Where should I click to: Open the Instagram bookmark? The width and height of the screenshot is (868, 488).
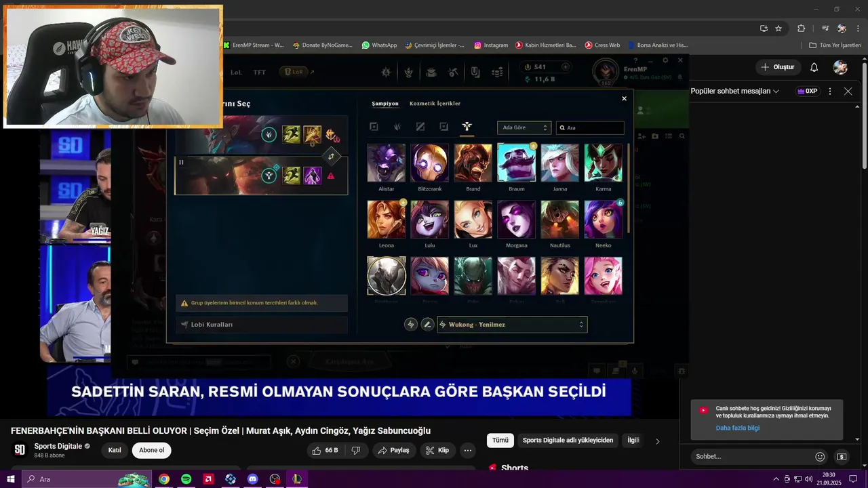491,45
